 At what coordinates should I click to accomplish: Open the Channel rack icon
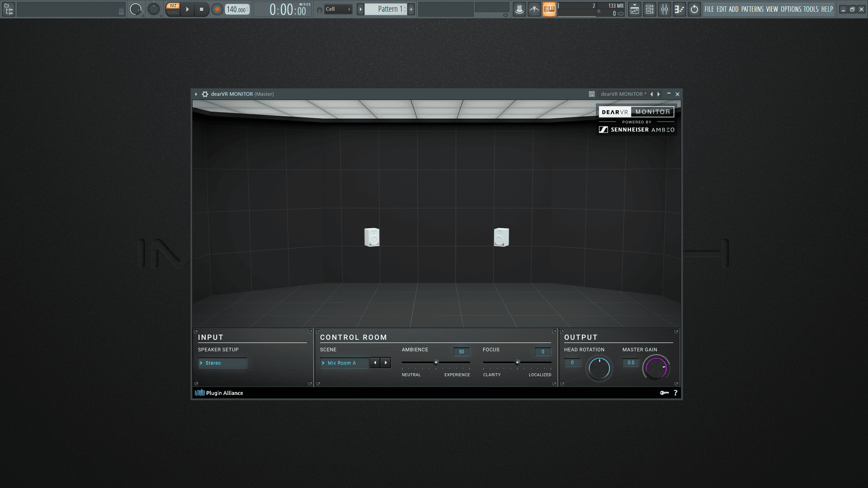click(x=650, y=9)
